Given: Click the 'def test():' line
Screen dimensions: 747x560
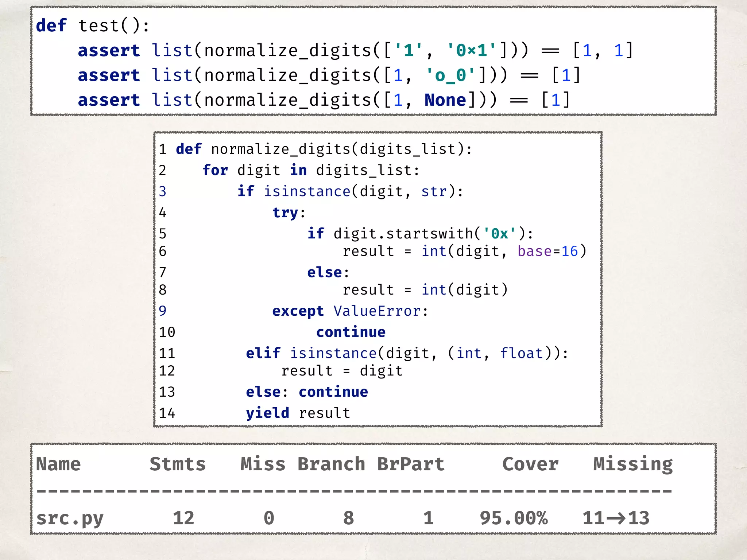Looking at the screenshot, I should coord(93,26).
